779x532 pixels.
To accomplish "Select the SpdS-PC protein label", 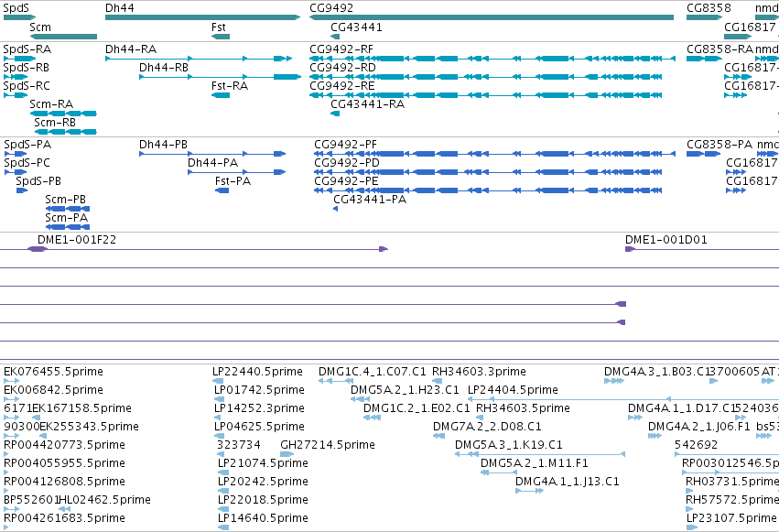I will pyautogui.click(x=27, y=163).
